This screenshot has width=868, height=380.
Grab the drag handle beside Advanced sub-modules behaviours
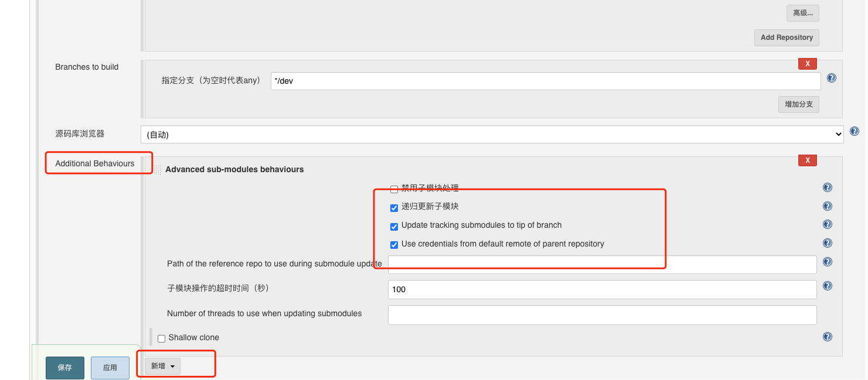click(x=158, y=169)
